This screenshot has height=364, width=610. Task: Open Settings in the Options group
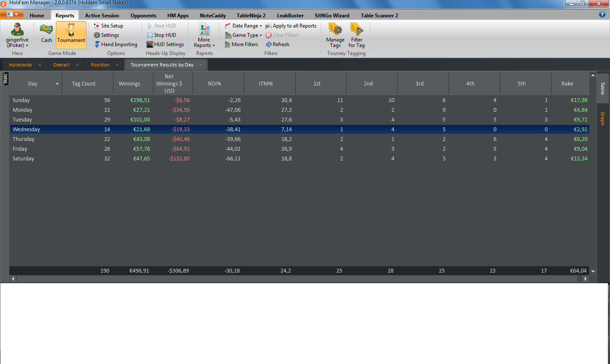(106, 35)
